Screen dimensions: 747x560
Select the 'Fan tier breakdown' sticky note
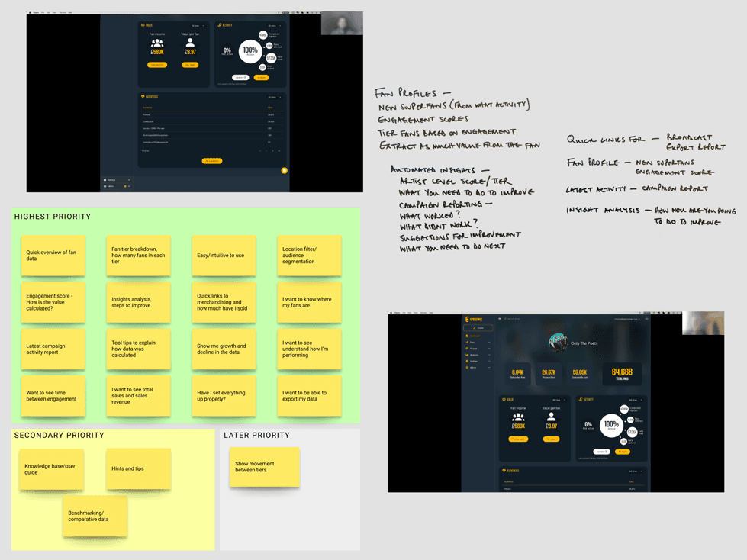click(x=139, y=256)
